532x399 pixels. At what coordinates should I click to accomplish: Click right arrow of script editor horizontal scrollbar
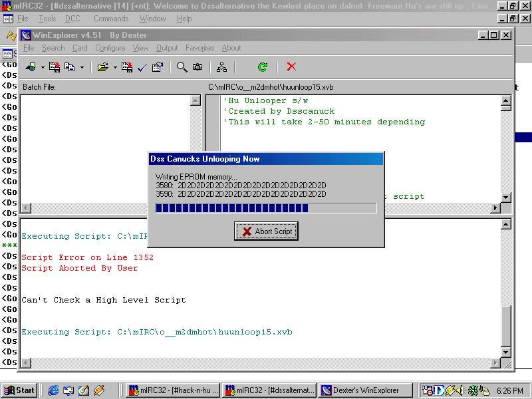[x=495, y=207]
